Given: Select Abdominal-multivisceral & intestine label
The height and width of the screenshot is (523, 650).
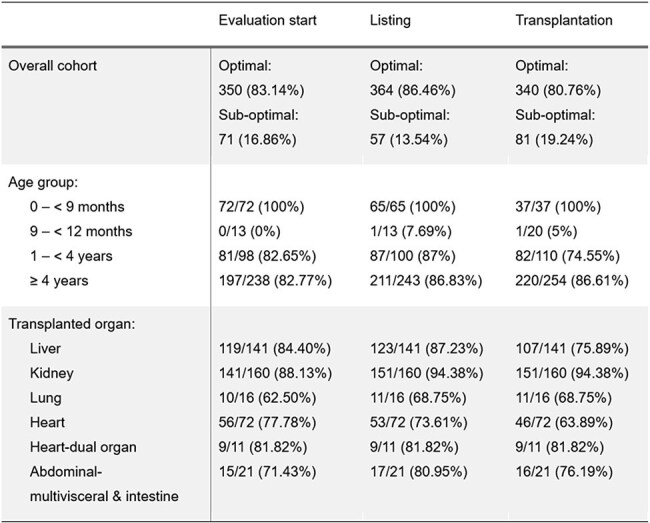Looking at the screenshot, I should (104, 484).
